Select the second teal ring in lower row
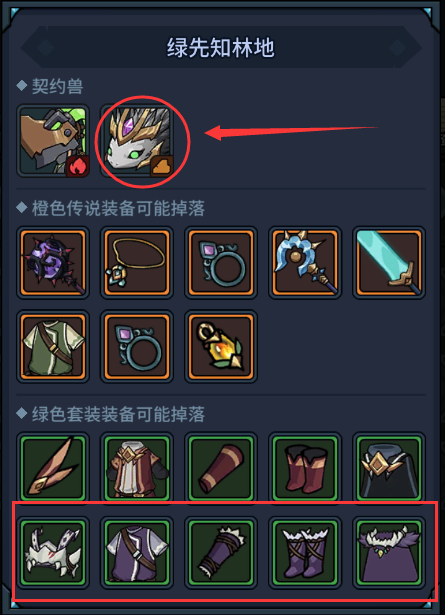This screenshot has height=615, width=445. pyautogui.click(x=137, y=346)
